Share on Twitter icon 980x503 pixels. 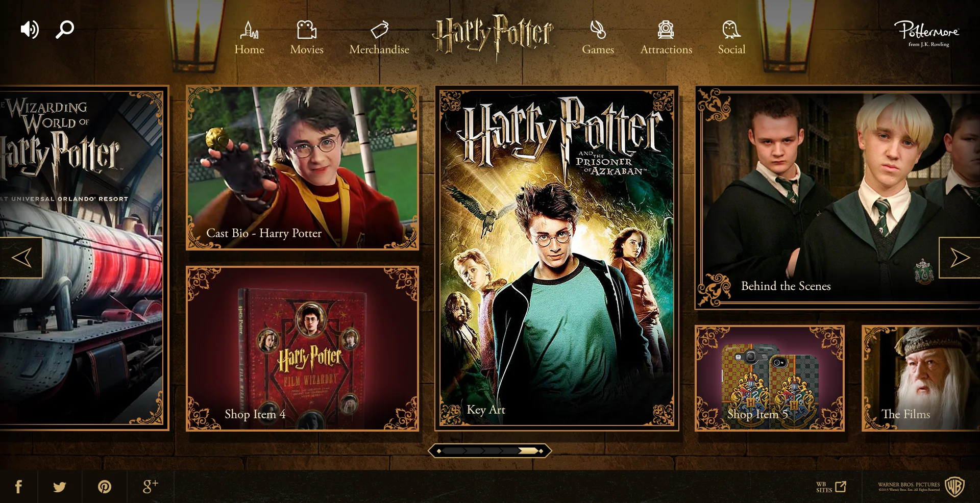[x=60, y=487]
